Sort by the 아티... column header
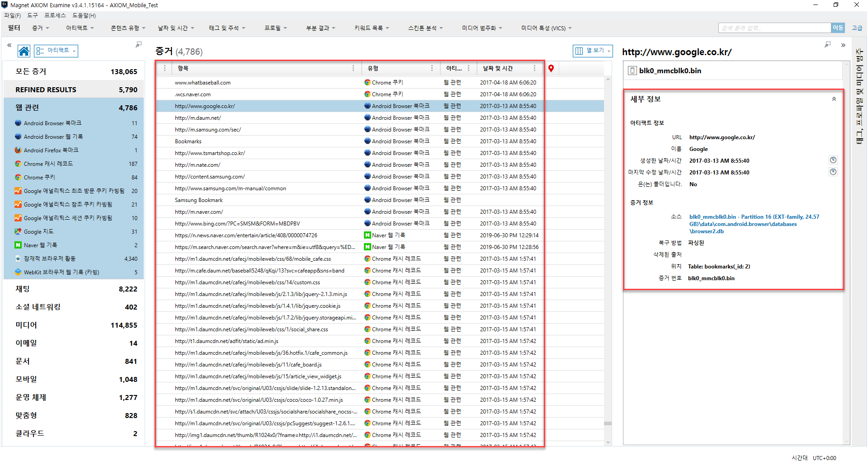This screenshot has width=868, height=470. tap(454, 68)
